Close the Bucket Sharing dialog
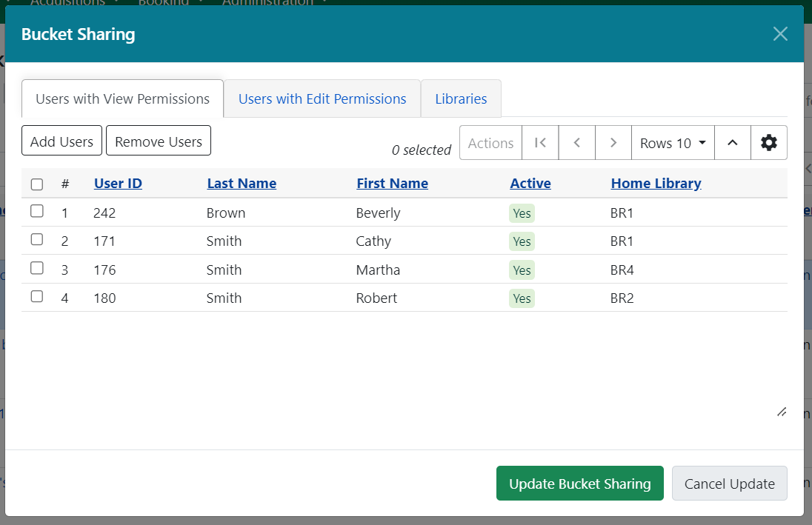This screenshot has height=525, width=812. click(x=780, y=34)
